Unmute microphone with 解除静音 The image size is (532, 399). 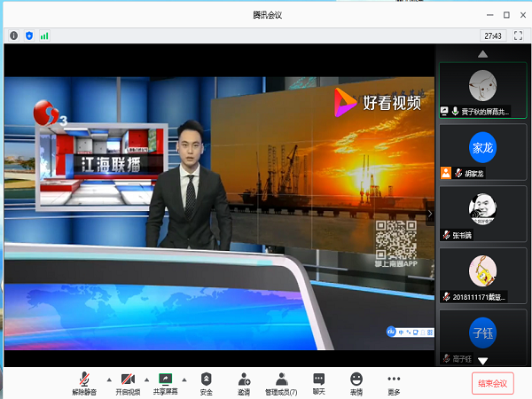[86, 382]
